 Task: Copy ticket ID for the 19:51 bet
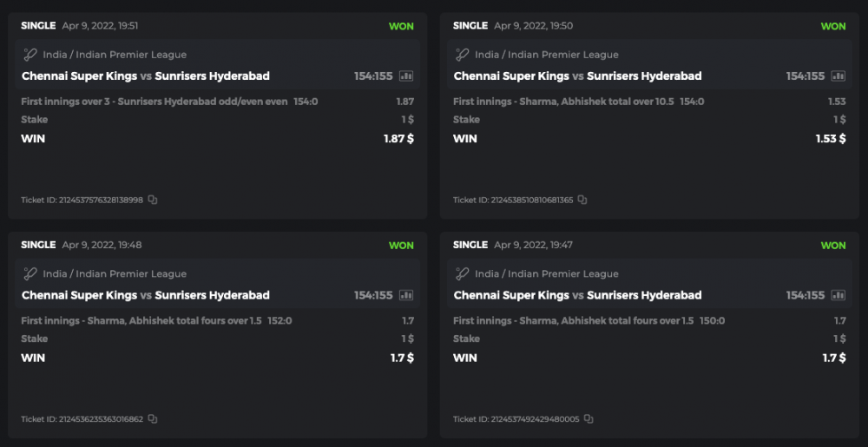pos(153,200)
